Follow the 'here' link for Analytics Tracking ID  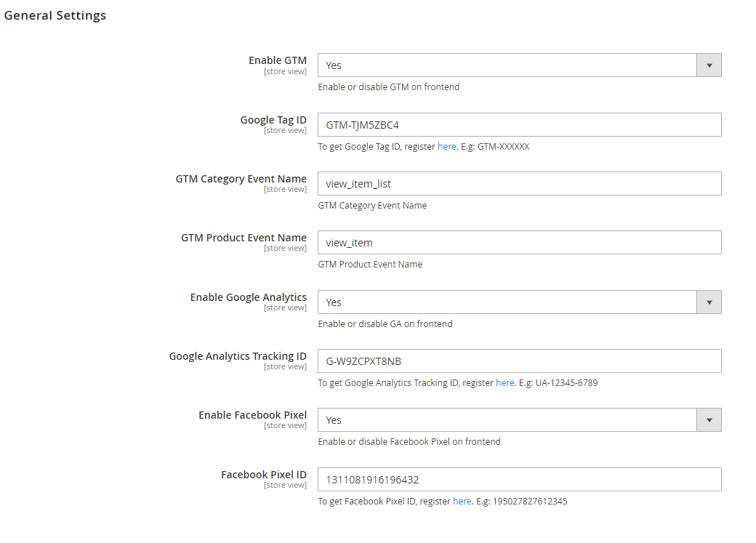click(x=504, y=383)
